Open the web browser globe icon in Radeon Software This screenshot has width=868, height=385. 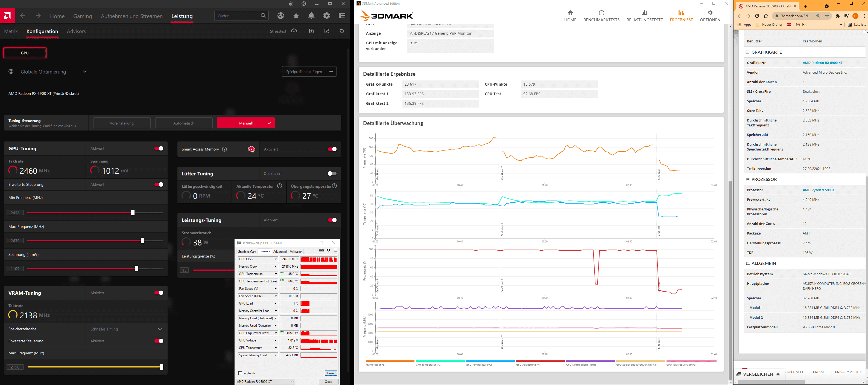[281, 16]
